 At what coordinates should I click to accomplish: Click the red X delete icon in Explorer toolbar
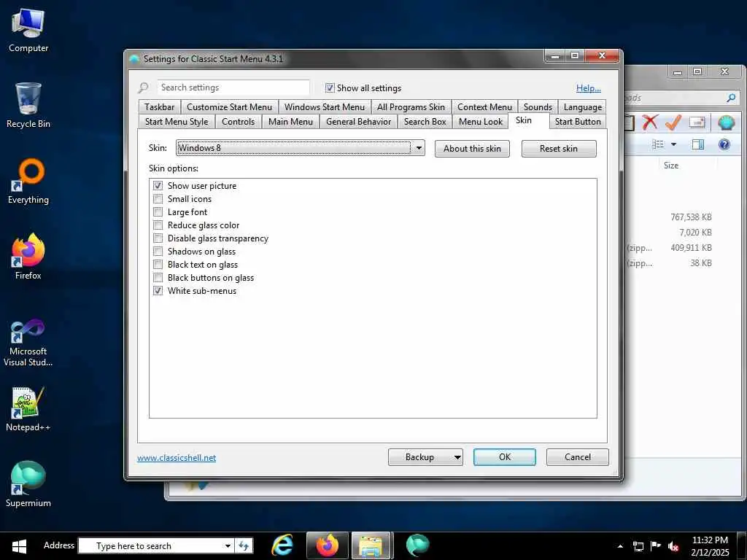pos(650,122)
